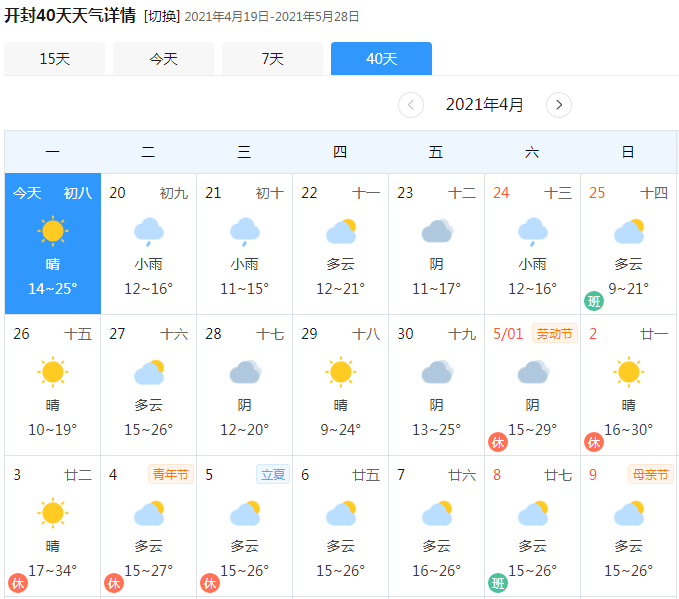Click overcast icon on day 23

437,231
